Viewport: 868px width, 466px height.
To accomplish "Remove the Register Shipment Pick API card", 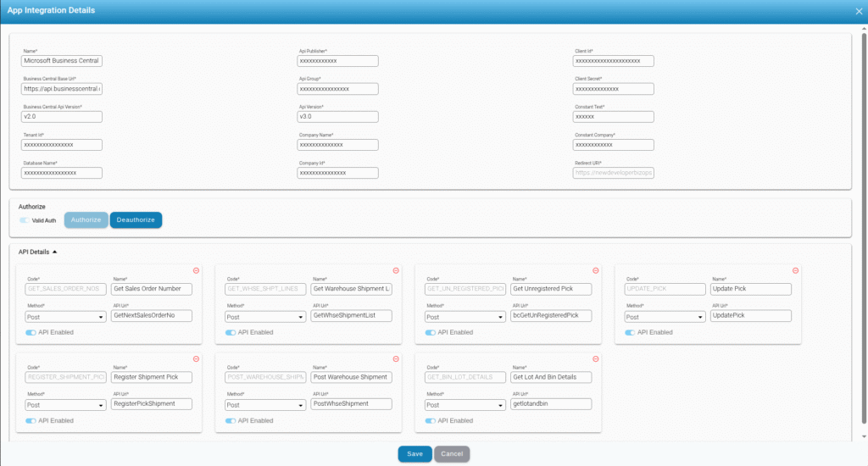I will point(196,359).
